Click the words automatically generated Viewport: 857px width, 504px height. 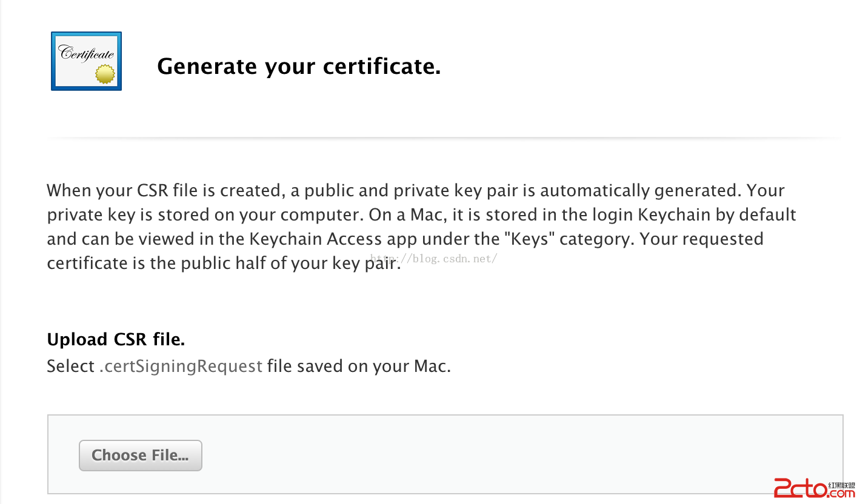640,190
